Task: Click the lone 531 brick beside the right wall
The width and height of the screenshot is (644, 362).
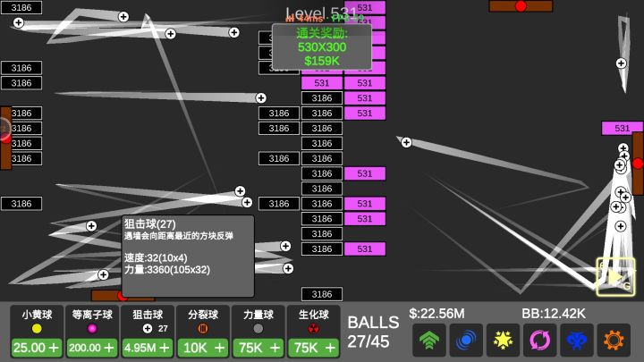Action: click(x=622, y=128)
